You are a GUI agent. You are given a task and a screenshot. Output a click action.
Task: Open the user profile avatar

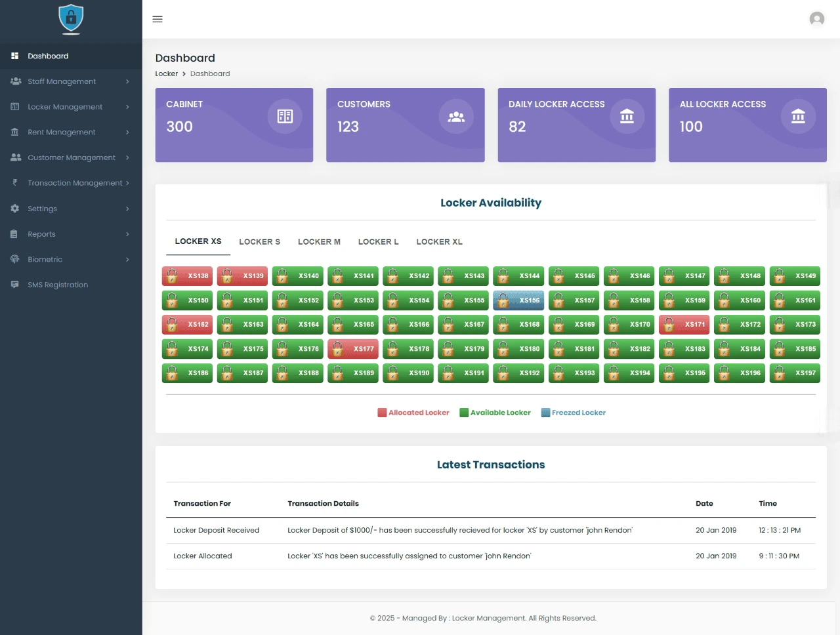coord(816,19)
